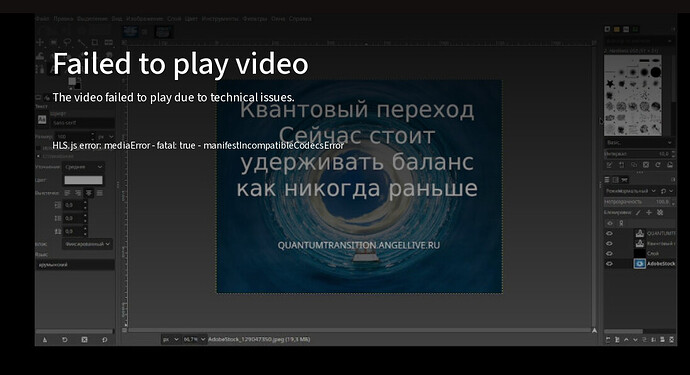
Task: Justify text left
Action: [67, 193]
